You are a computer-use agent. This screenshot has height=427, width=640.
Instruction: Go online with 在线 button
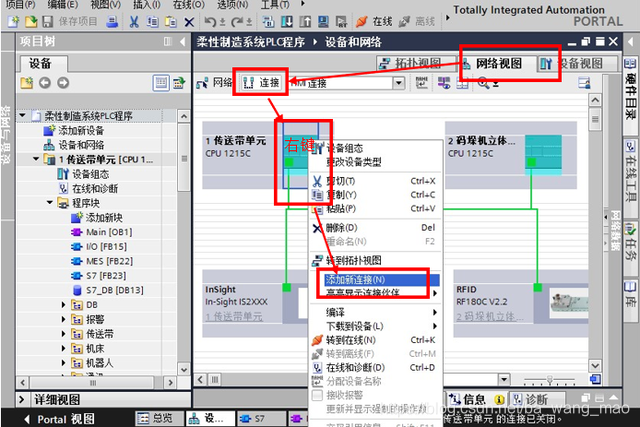(x=374, y=22)
